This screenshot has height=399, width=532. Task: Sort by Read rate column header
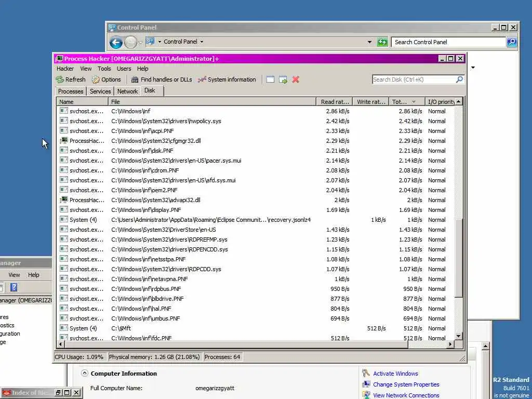pyautogui.click(x=335, y=102)
